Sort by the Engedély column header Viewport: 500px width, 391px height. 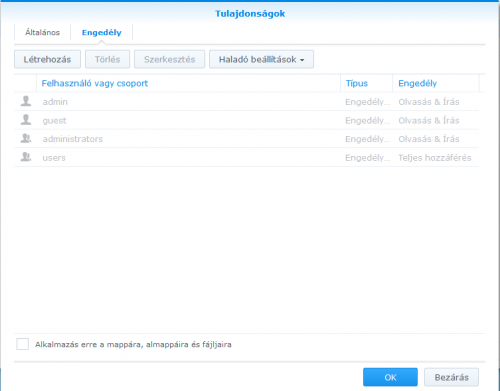pyautogui.click(x=436, y=83)
